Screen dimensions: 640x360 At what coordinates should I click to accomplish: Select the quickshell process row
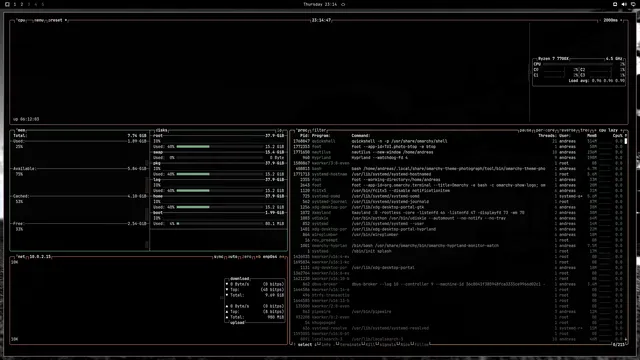(x=457, y=141)
